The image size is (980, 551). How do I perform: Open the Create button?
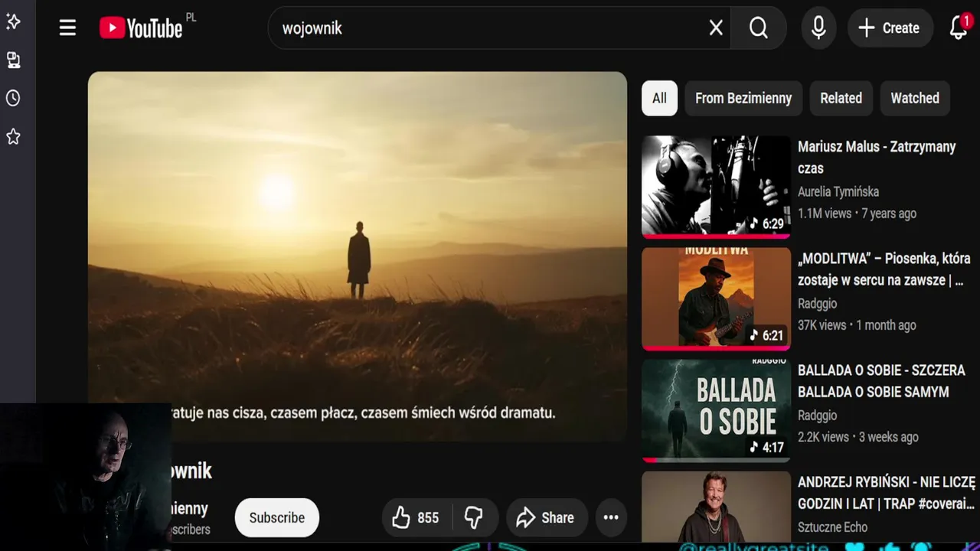point(890,28)
